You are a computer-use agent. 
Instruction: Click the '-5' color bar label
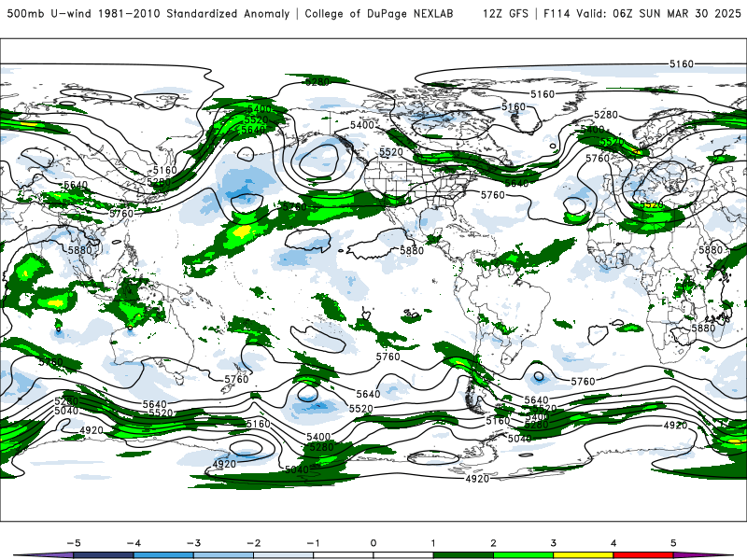coord(74,543)
